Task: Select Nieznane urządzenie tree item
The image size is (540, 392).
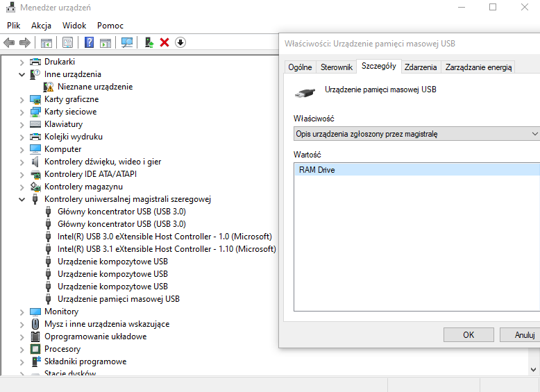Action: click(x=95, y=87)
